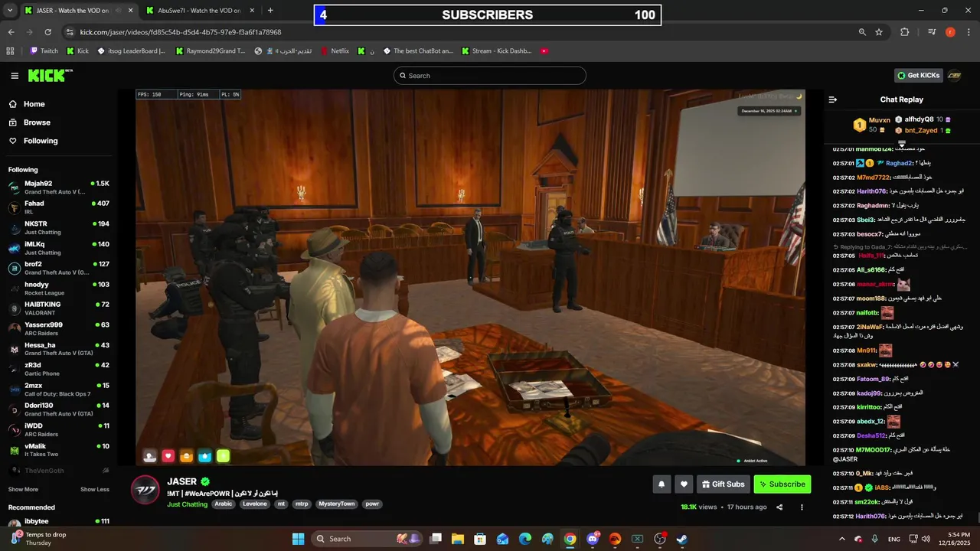Toggle follow heart for JASER

[684, 484]
